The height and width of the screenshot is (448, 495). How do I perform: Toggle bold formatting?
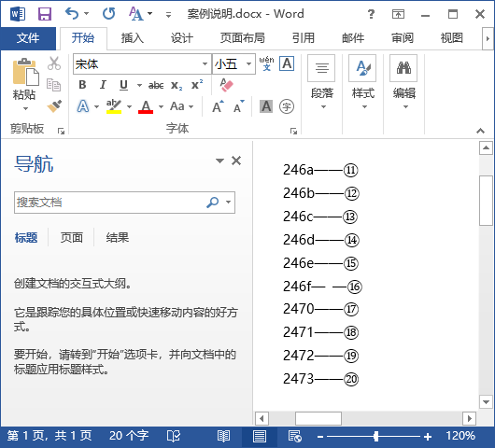pyautogui.click(x=82, y=85)
